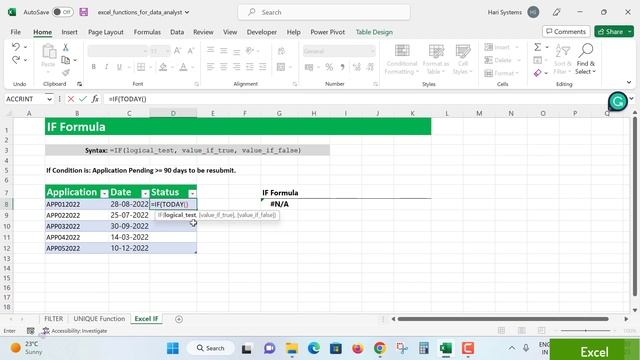Open Chrome from the taskbar
Viewport: 640px width, 360px height.
tap(380, 348)
